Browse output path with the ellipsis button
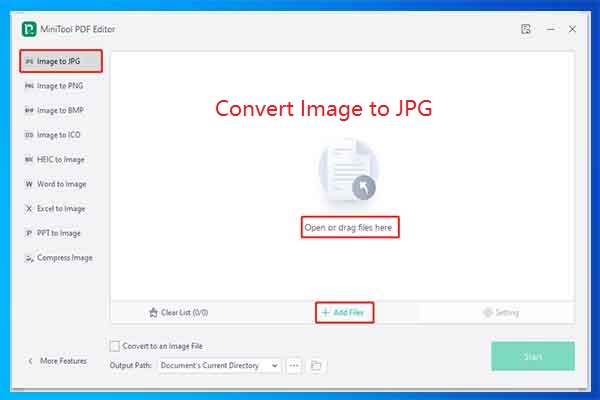 (x=294, y=366)
